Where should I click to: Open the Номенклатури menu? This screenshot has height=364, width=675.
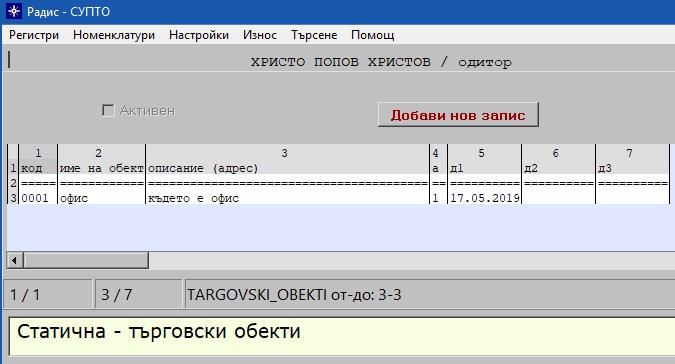[x=114, y=35]
